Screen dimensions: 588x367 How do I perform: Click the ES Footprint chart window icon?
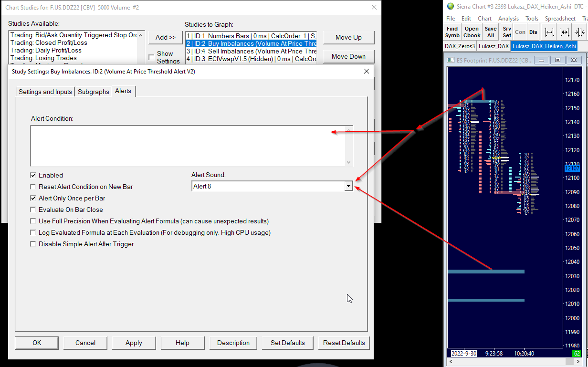click(x=451, y=60)
